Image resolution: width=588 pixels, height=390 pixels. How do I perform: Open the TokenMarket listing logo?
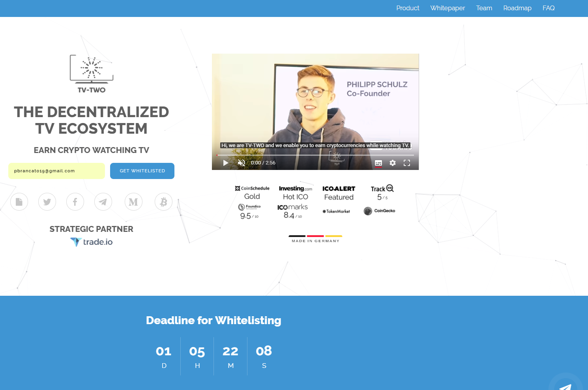point(336,211)
